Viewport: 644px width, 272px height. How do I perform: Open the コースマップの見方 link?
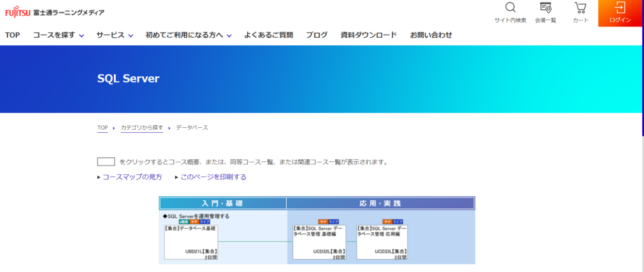pos(132,177)
